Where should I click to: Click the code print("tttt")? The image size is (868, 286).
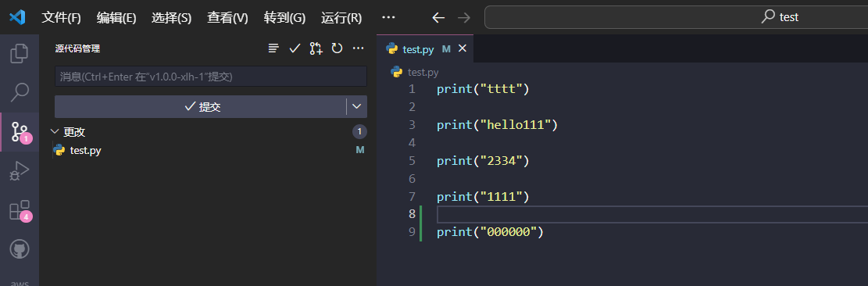click(483, 88)
